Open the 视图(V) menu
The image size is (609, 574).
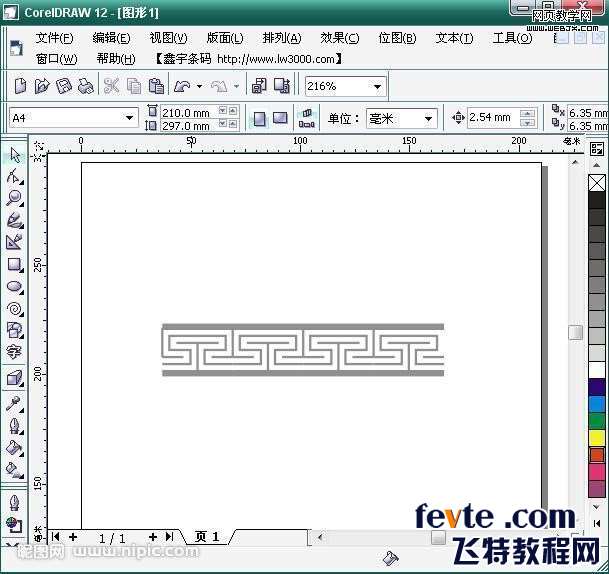pyautogui.click(x=168, y=38)
